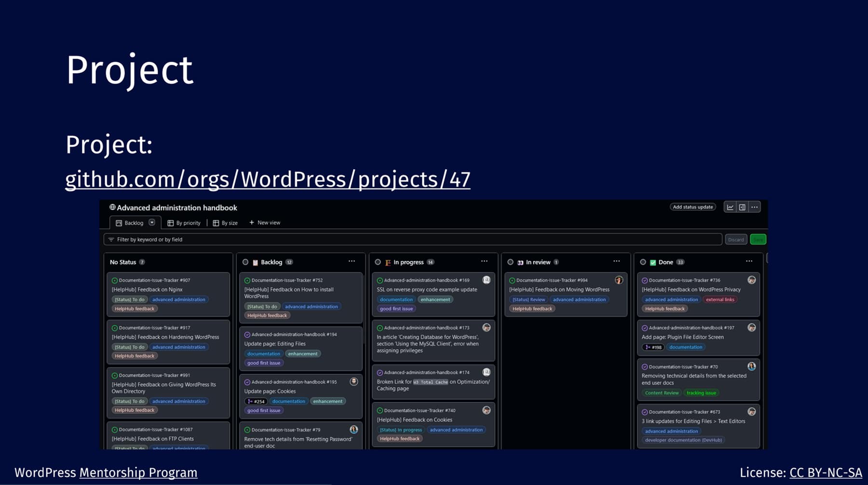Click the globe icon beside Advanced administration handbook
The height and width of the screenshot is (485, 868).
pos(112,207)
